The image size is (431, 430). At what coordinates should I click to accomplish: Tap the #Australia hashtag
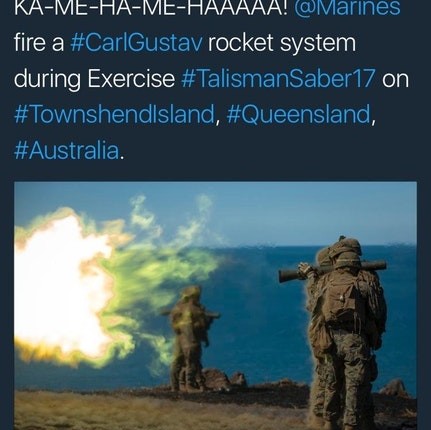pos(67,150)
